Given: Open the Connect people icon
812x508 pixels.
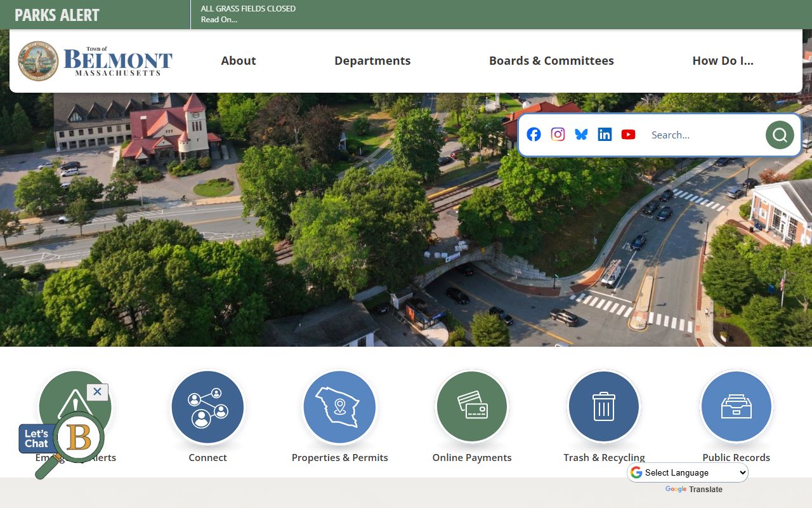Looking at the screenshot, I should [x=207, y=406].
